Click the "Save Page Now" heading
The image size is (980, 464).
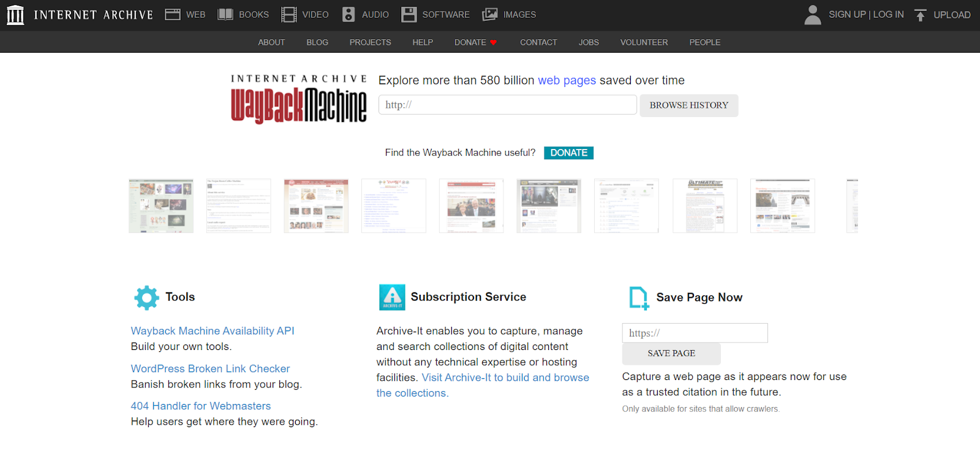click(x=699, y=297)
